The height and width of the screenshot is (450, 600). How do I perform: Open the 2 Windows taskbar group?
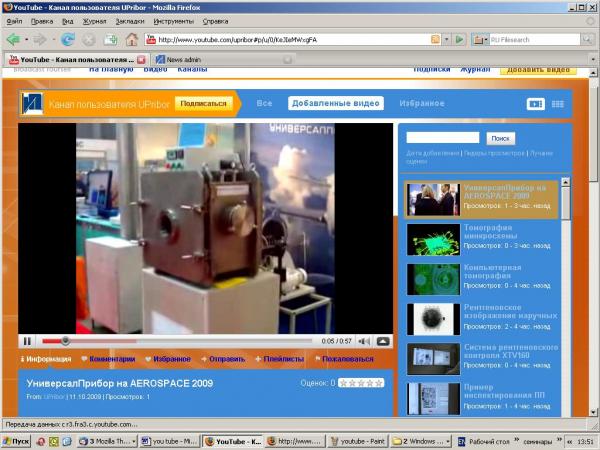(x=421, y=441)
